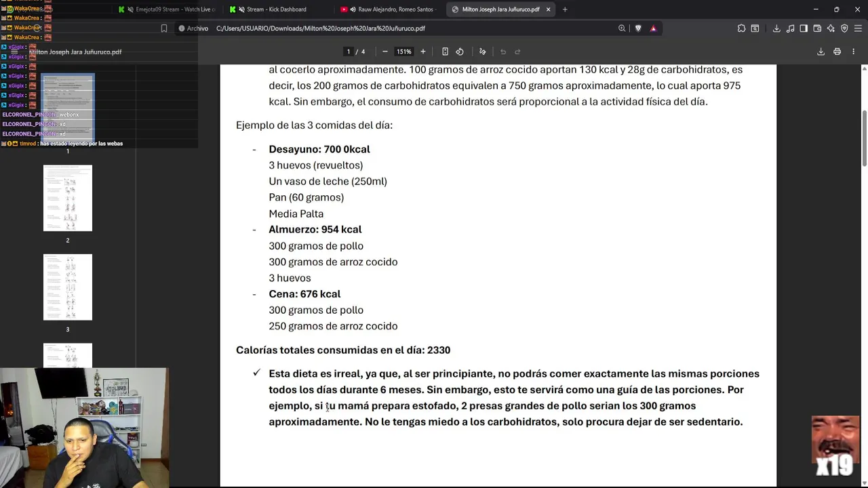Open the Leo AI sparkle icon
This screenshot has height=488, width=868.
[831, 28]
